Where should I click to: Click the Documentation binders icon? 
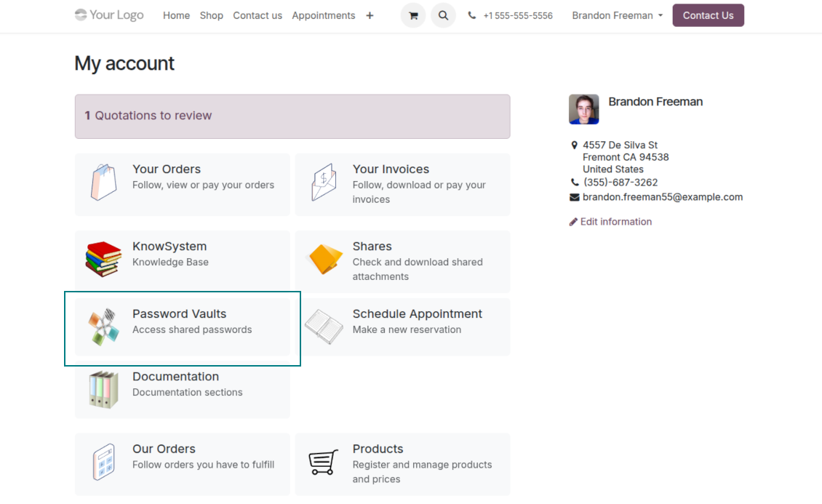103,389
